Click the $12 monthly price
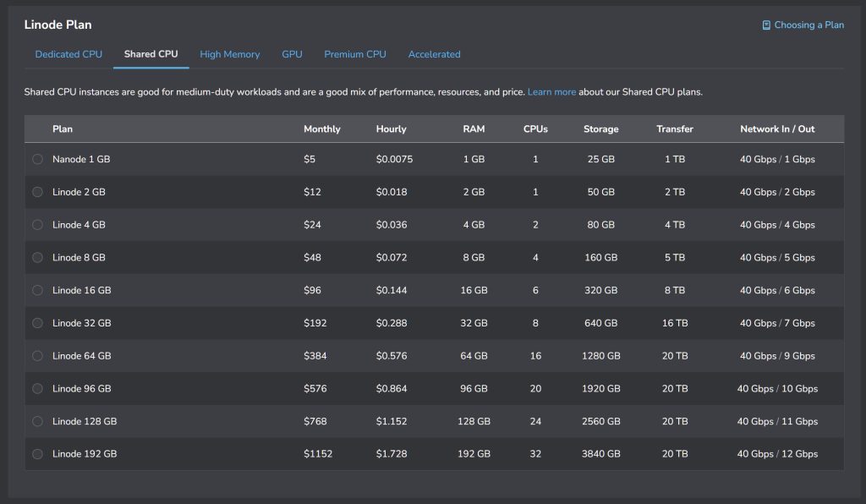866x504 pixels. (x=312, y=192)
